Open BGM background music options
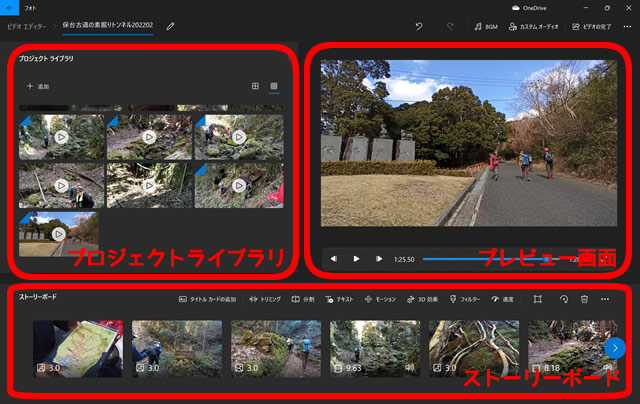The width and height of the screenshot is (640, 404). (x=486, y=26)
